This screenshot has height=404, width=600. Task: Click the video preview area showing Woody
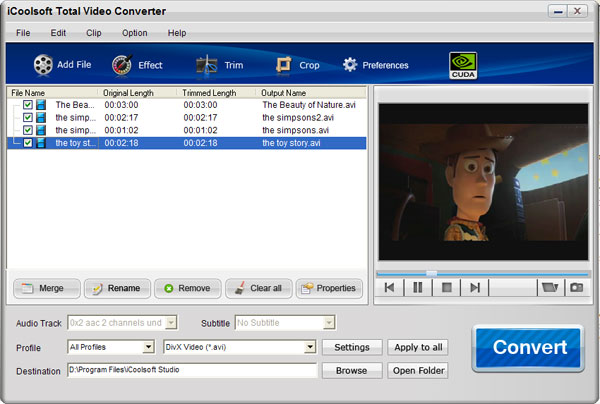click(483, 182)
